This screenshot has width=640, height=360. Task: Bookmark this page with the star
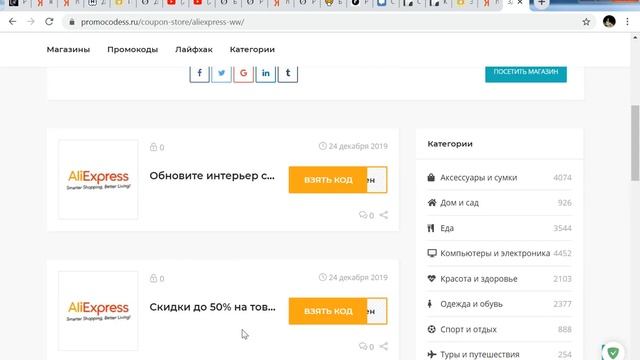pos(586,22)
